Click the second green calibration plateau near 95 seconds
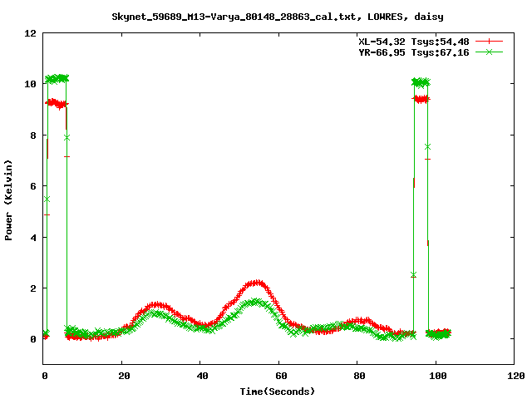Screen dimensions: 532x399 [421, 82]
